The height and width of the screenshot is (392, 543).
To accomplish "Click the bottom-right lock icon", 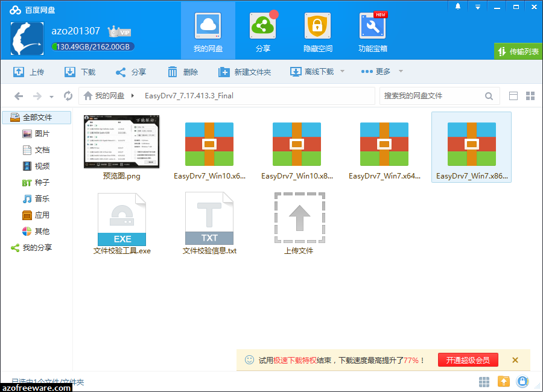I will [522, 382].
